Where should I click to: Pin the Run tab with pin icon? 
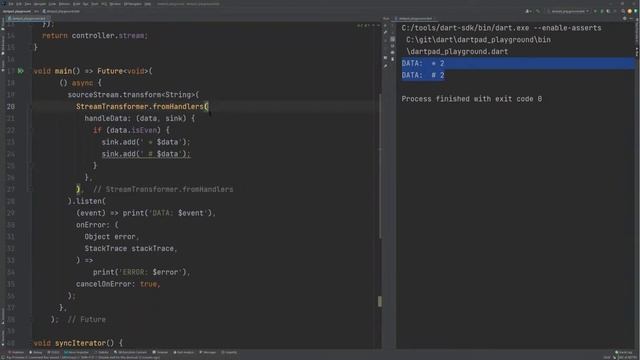tap(385, 66)
